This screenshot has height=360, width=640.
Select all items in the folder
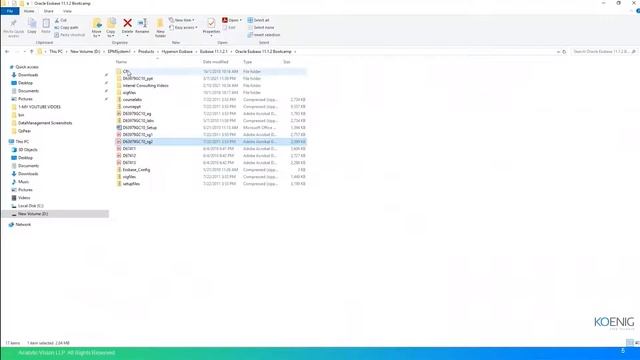(x=258, y=20)
